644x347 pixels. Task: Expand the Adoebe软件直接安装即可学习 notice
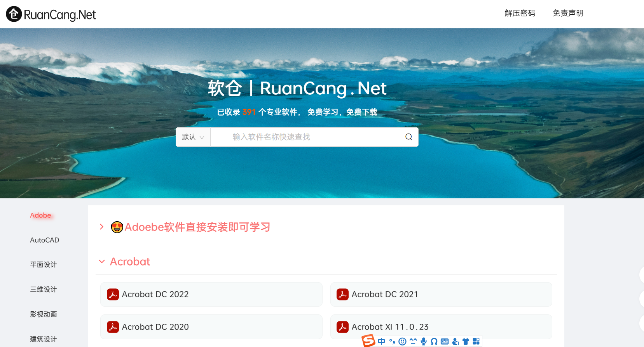(102, 227)
